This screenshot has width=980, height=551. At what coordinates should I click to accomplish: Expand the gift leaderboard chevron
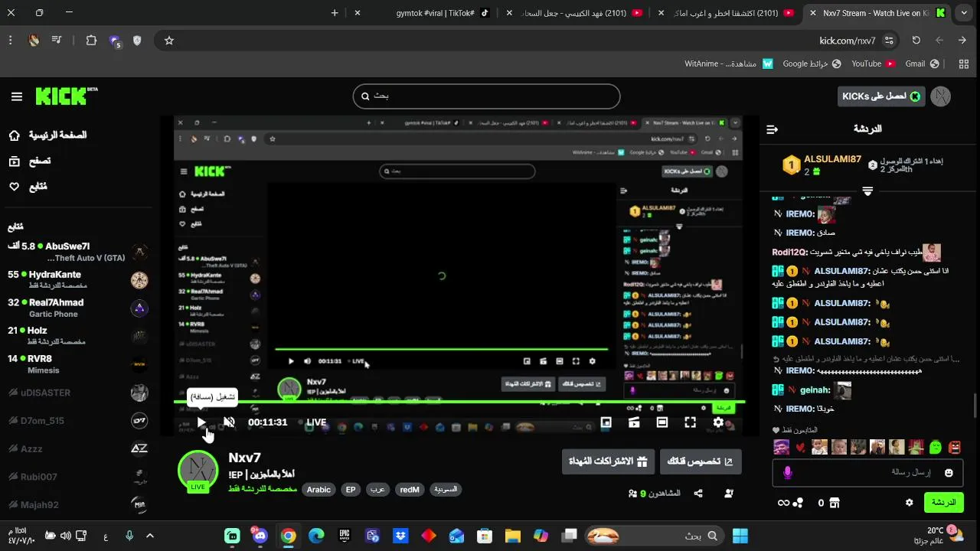click(867, 191)
